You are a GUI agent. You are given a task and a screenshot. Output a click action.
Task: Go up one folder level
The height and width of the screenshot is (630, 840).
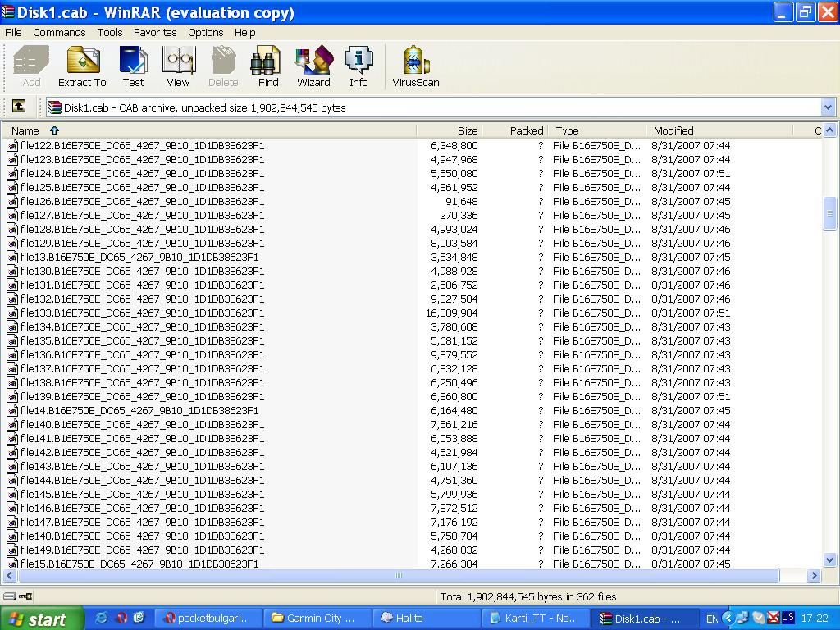coord(18,107)
